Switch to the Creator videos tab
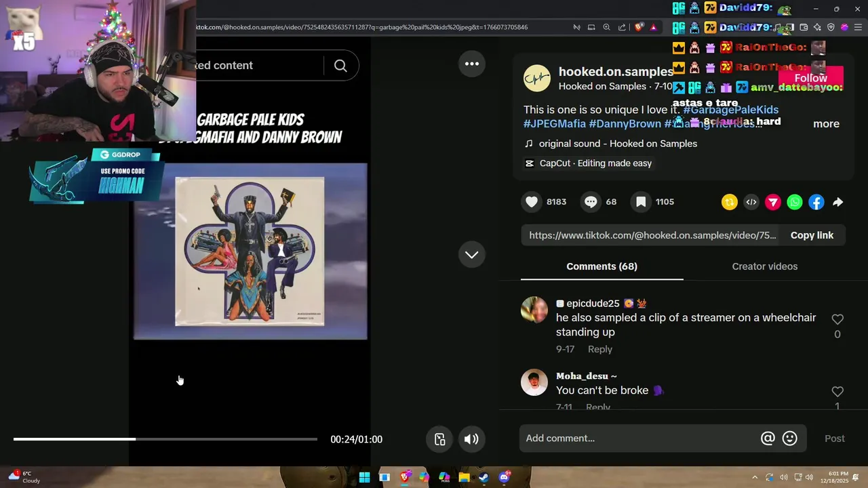868x488 pixels. [764, 266]
